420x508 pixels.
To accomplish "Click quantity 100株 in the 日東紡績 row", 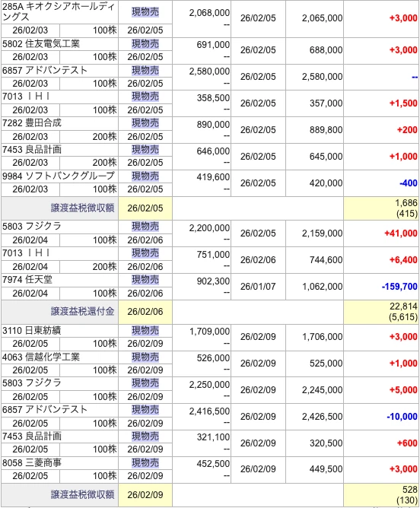I will click(x=104, y=344).
